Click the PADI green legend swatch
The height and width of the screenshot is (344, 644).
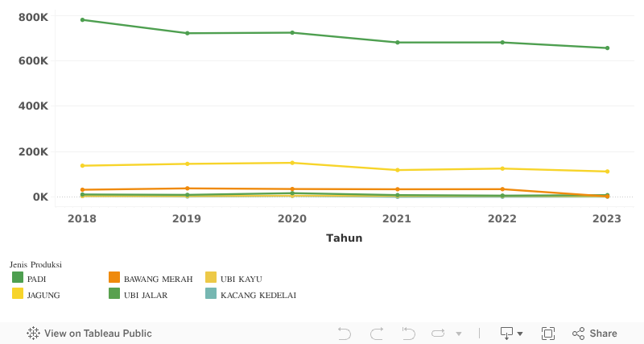point(18,278)
